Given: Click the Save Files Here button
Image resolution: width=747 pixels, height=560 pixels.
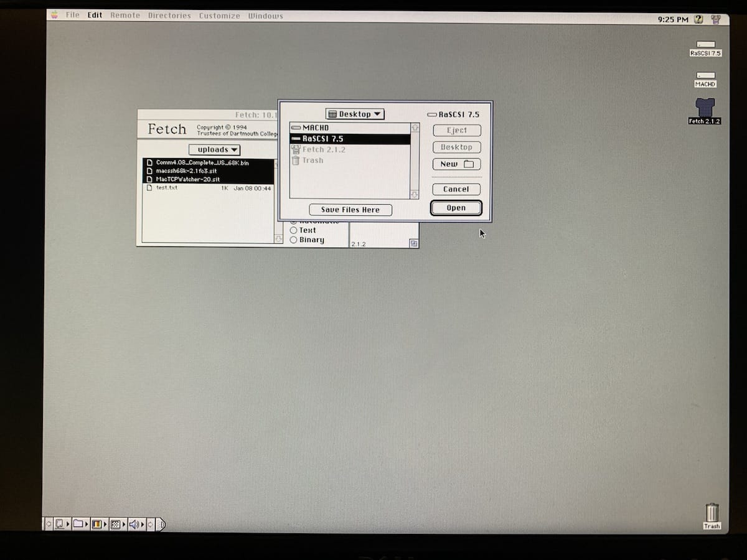Looking at the screenshot, I should 350,210.
